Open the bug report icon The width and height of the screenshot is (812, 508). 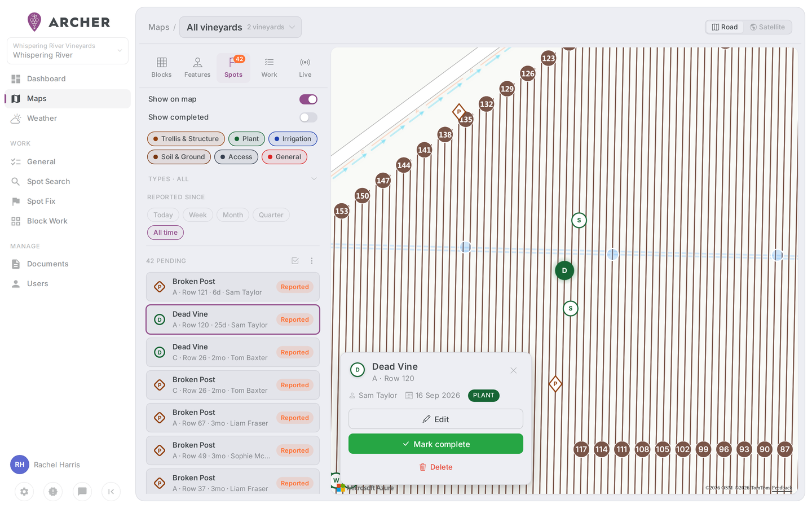coord(53,492)
